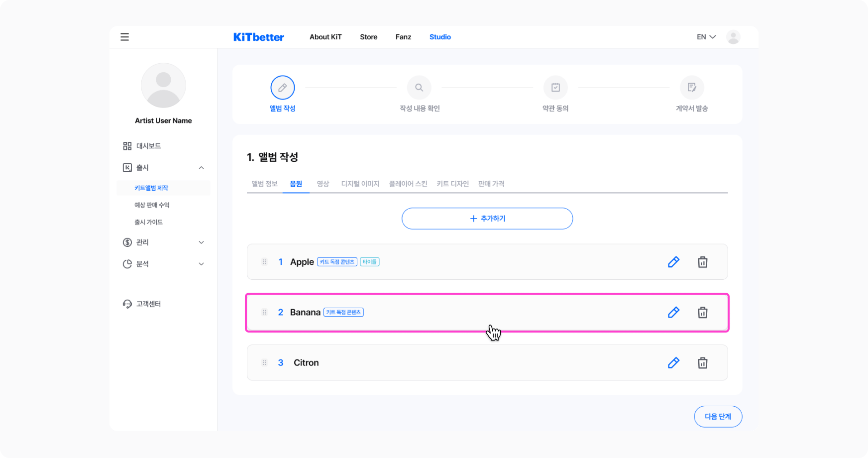Click the edit pencil for Apple track
Viewport: 868px width, 458px height.
pyautogui.click(x=673, y=262)
